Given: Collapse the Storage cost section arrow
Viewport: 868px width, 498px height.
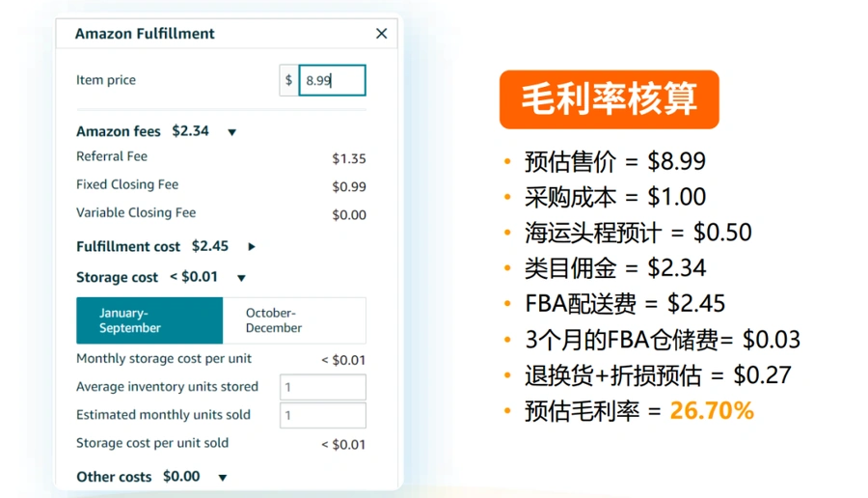Looking at the screenshot, I should tap(241, 278).
